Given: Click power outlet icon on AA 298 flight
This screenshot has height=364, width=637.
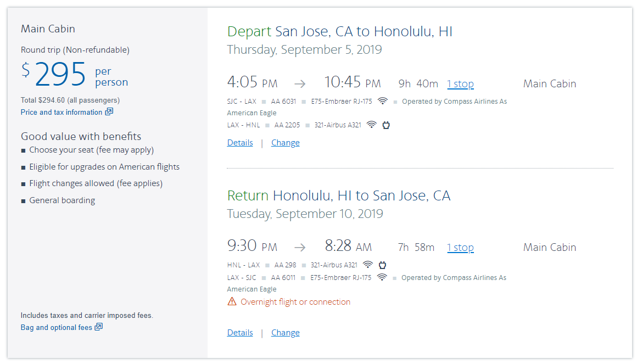Looking at the screenshot, I should pos(382,265).
